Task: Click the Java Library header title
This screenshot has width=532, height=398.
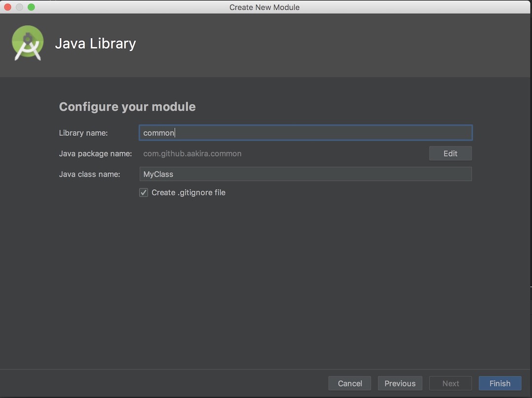Action: click(96, 43)
